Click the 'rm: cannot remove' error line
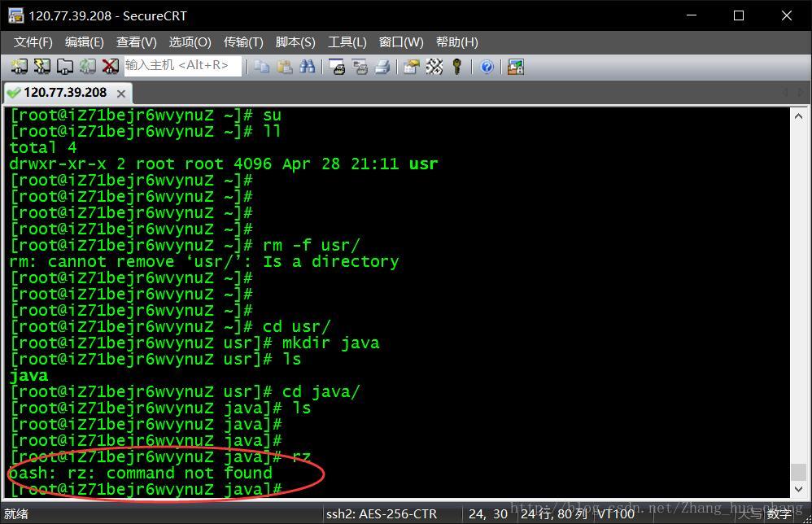The width and height of the screenshot is (812, 524). click(x=204, y=262)
